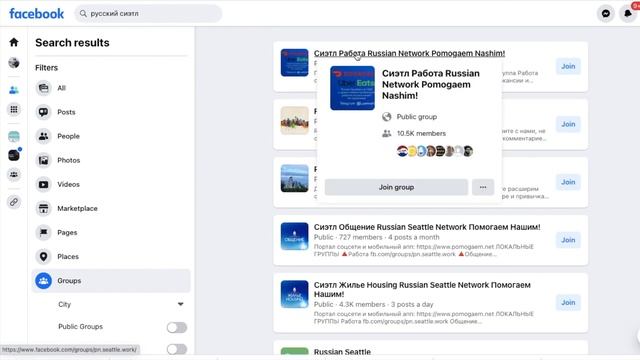
Task: Select the Groups filter
Action: [x=111, y=281]
